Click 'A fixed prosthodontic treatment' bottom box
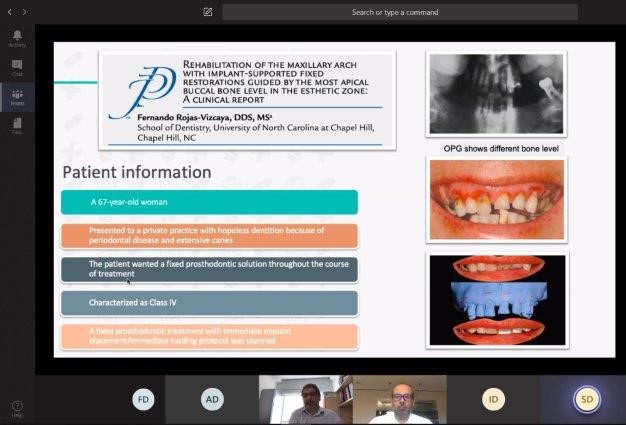The height and width of the screenshot is (425, 626). coord(209,336)
